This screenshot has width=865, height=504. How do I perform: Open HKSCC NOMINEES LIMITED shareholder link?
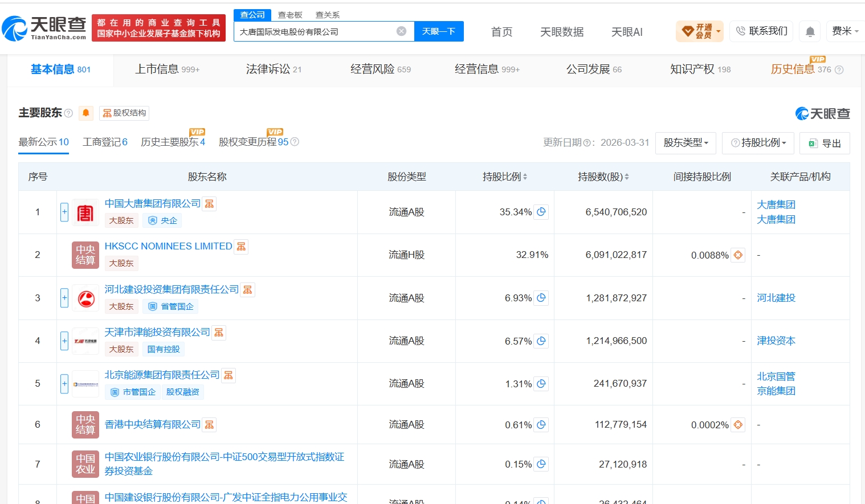point(168,246)
